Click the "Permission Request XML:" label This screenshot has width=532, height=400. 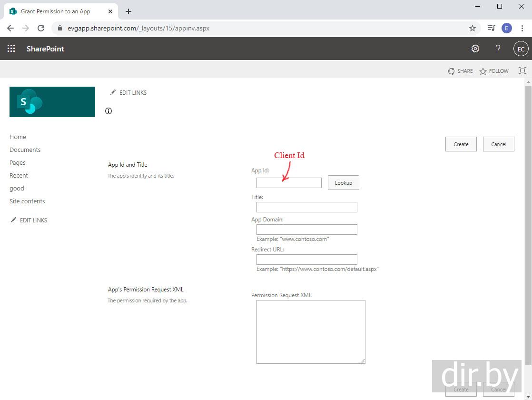(x=282, y=295)
